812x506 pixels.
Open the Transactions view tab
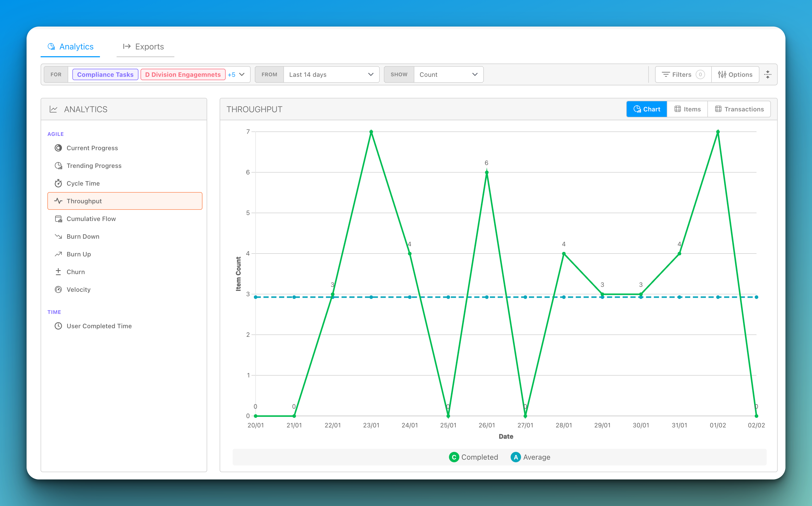point(739,109)
